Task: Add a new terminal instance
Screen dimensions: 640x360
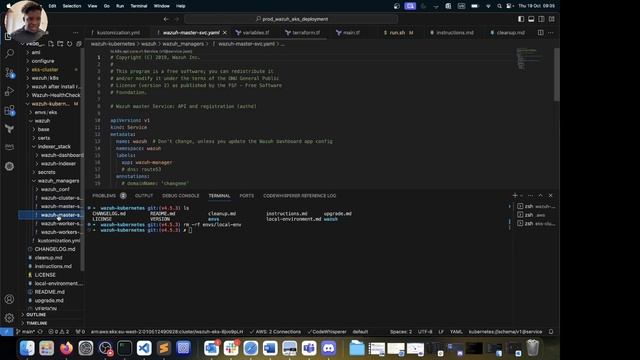Action: tap(515, 196)
